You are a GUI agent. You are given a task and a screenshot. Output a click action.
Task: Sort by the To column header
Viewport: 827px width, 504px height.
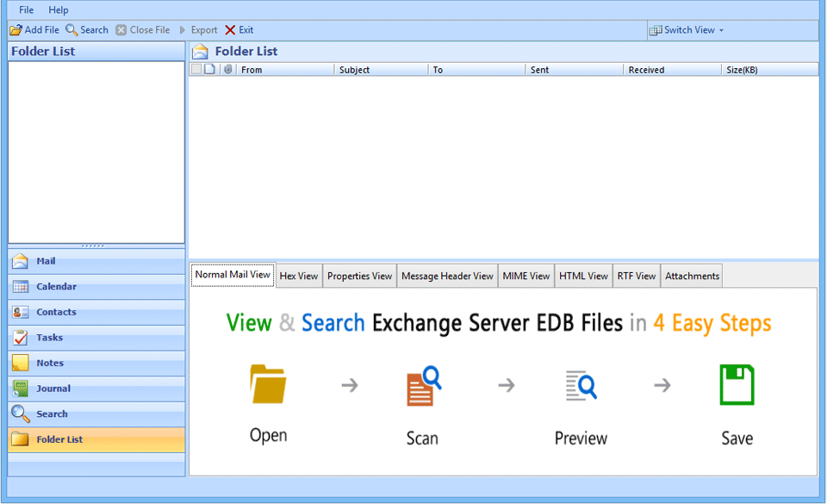click(x=476, y=70)
